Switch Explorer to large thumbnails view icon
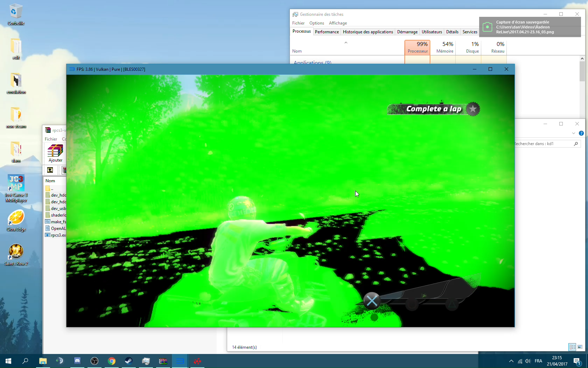This screenshot has width=588, height=368. click(580, 347)
